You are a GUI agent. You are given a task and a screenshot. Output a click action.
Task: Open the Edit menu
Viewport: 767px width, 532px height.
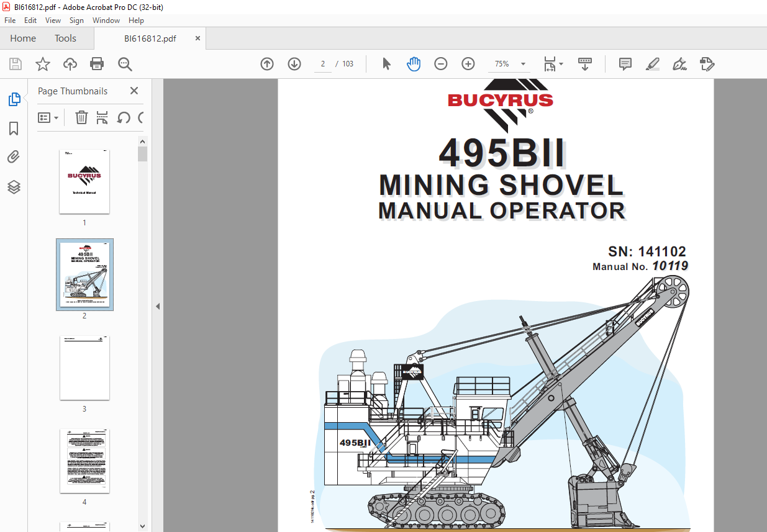[30, 20]
